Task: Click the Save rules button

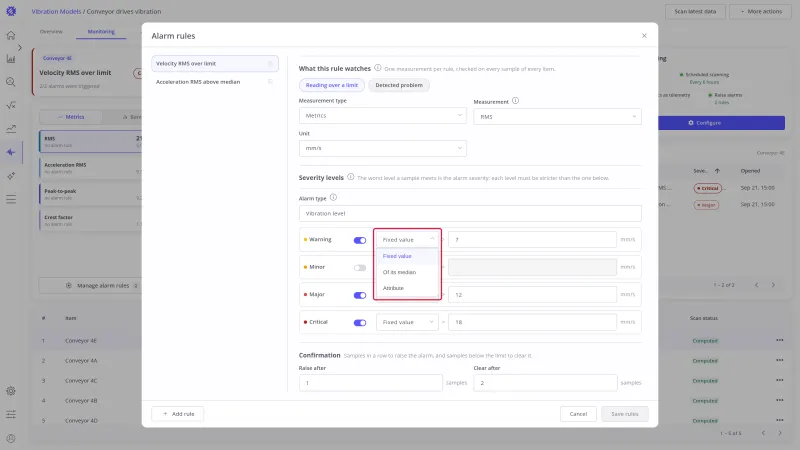Action: 624,414
